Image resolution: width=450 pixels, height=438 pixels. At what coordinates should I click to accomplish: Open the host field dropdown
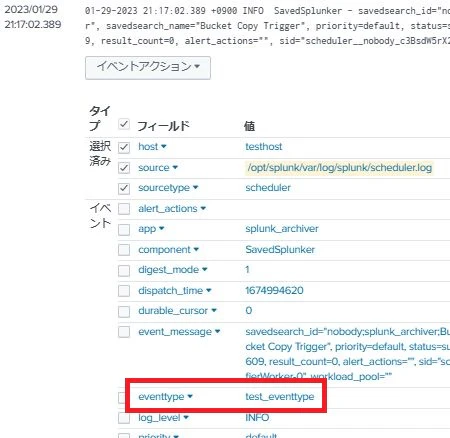coord(152,147)
